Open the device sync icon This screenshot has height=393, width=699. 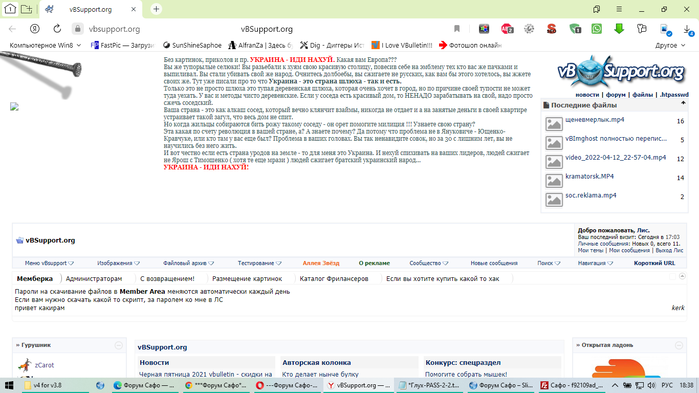point(666,29)
